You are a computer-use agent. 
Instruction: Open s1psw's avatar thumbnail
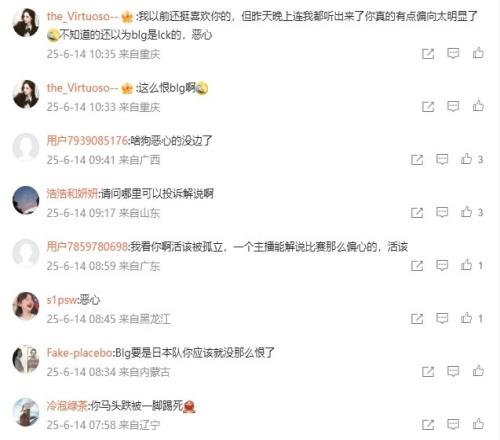coord(26,306)
